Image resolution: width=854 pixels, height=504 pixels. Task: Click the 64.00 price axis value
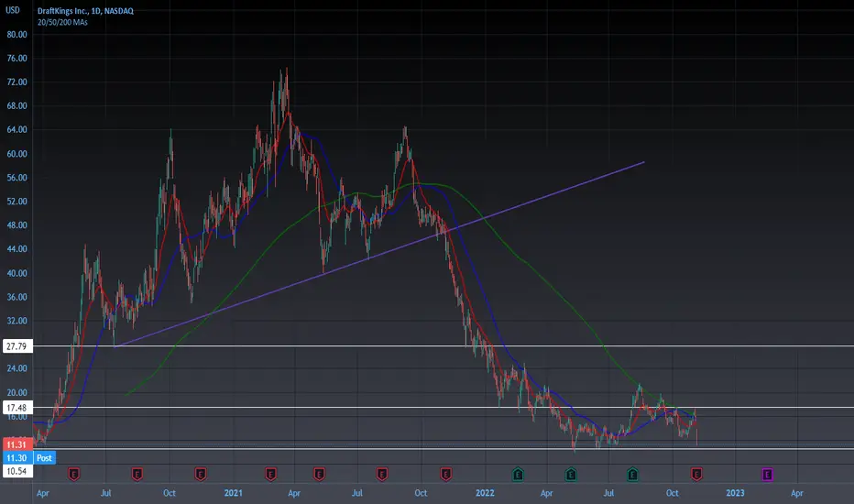pos(16,130)
